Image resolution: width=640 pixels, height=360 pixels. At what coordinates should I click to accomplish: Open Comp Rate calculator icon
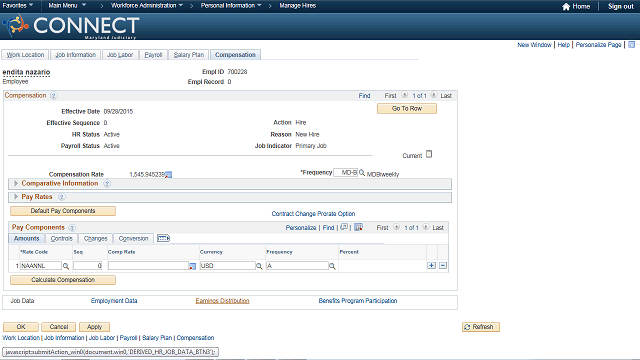tap(192, 266)
